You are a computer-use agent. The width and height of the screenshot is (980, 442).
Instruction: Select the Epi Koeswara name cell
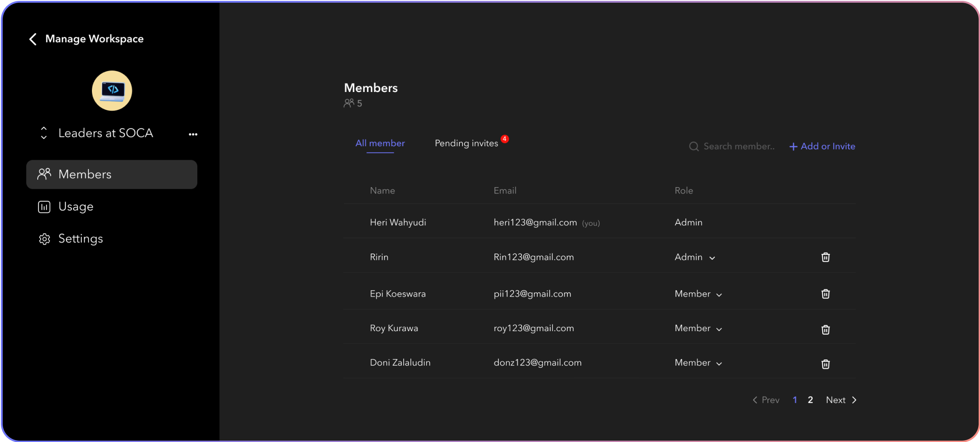(398, 294)
